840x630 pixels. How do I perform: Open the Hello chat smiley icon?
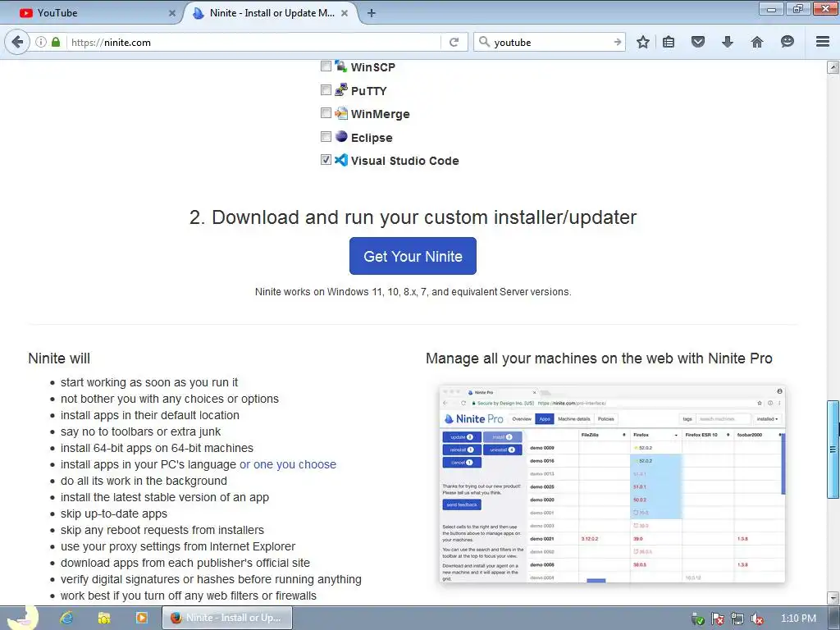(787, 42)
